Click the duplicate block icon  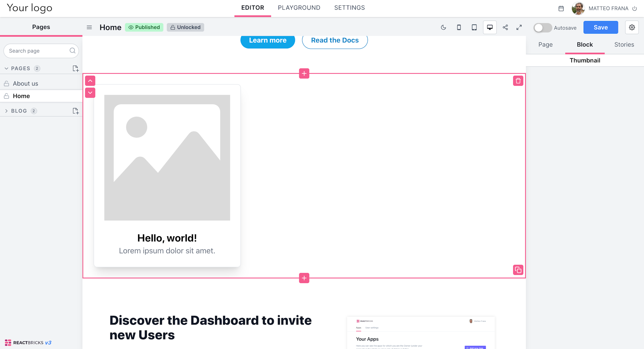[x=519, y=270]
